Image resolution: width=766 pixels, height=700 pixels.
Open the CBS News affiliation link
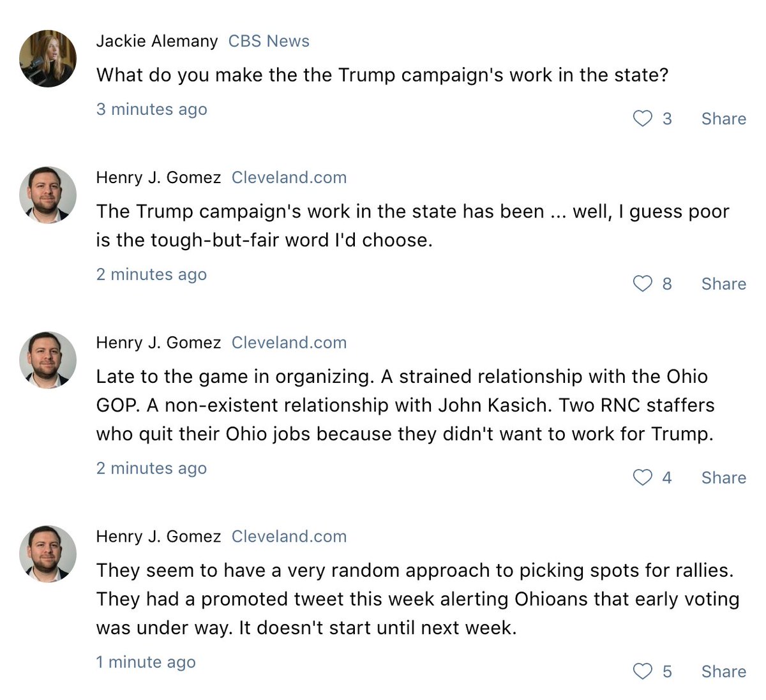[x=269, y=41]
